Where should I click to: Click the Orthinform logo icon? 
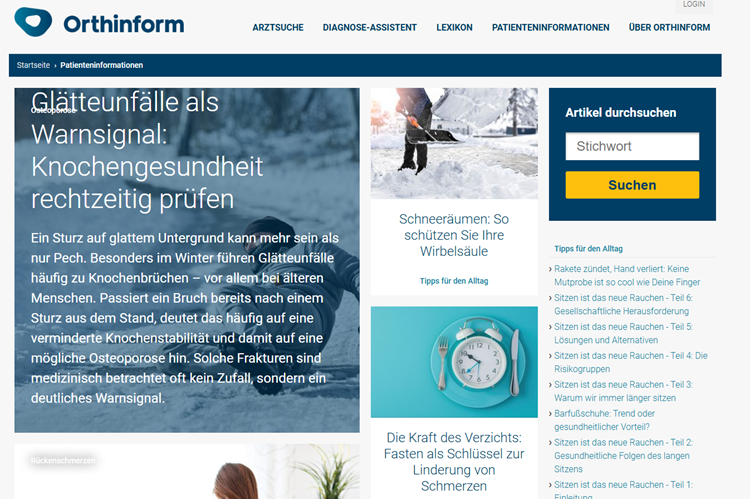point(33,22)
